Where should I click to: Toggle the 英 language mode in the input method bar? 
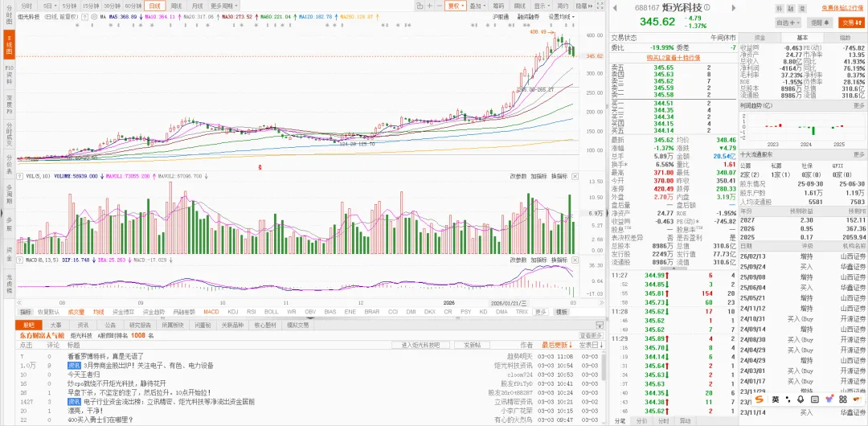coord(776,399)
